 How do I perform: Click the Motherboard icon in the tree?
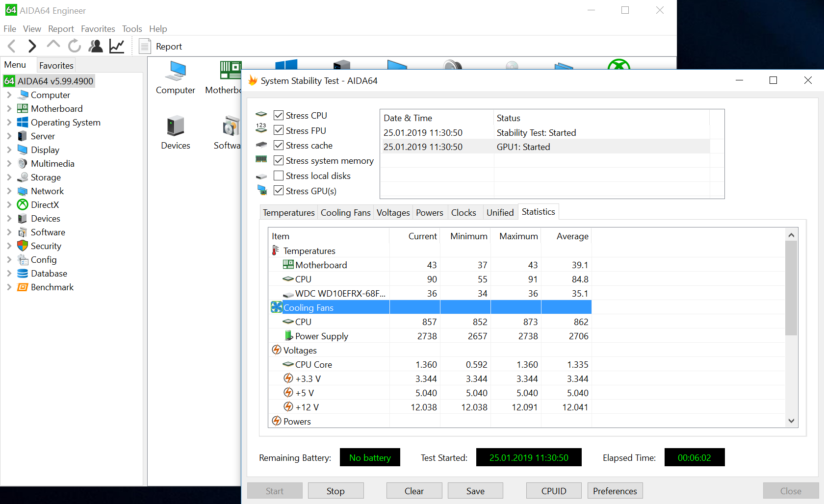pos(23,108)
